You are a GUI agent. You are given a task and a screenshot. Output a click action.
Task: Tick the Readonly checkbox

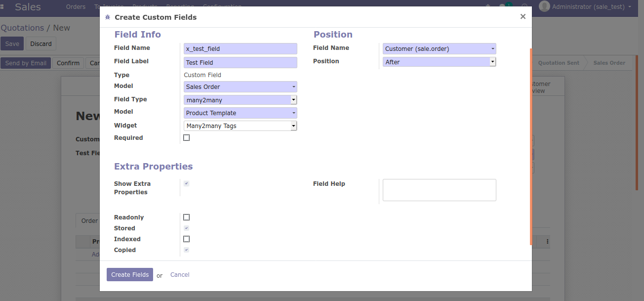186,217
